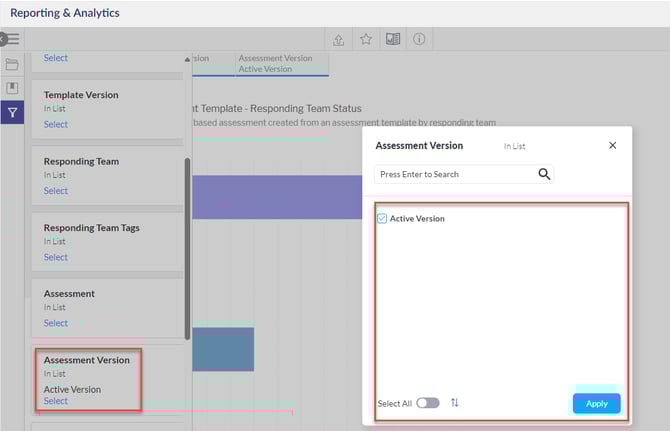Click the Apply button
Viewport: 670px width, 431px height.
pyautogui.click(x=596, y=403)
